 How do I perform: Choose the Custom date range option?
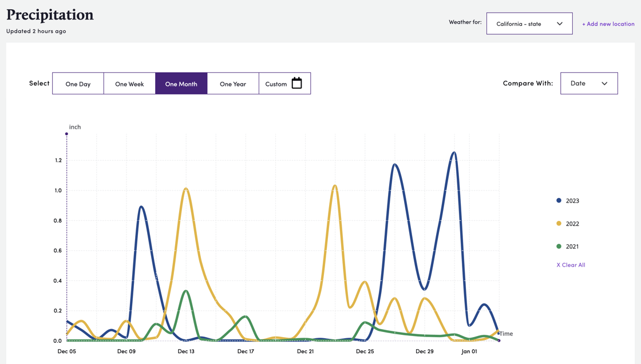tap(284, 84)
